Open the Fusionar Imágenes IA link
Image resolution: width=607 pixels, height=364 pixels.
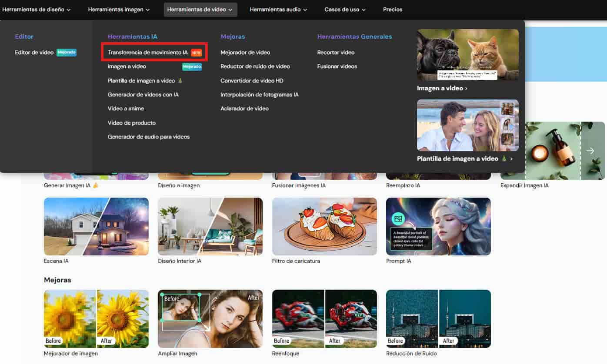(x=299, y=185)
